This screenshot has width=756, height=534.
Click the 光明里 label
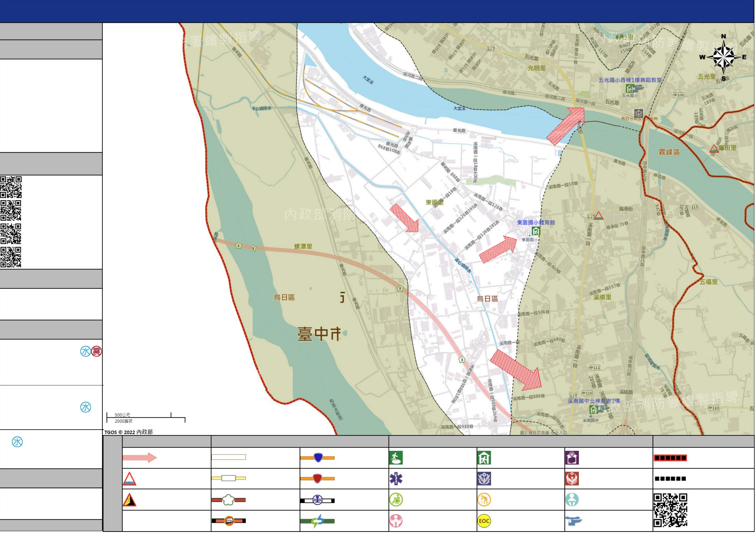coord(537,68)
